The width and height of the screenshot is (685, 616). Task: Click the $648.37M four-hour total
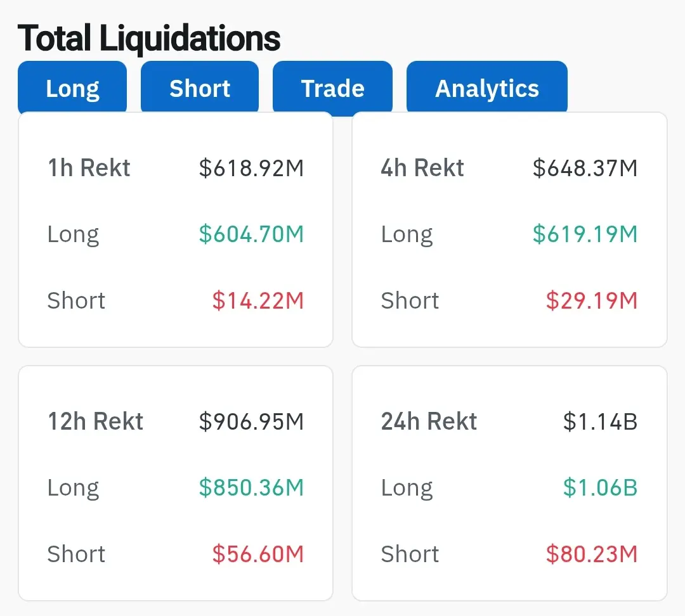pyautogui.click(x=585, y=168)
